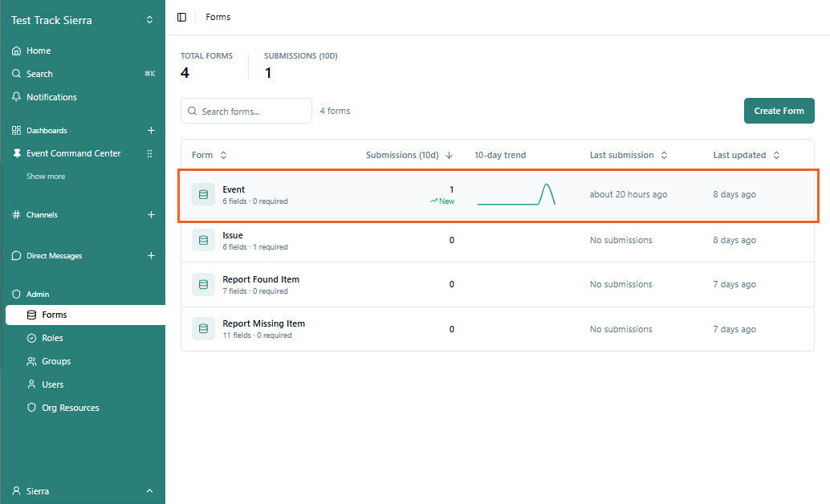Expand the Sierra user menu chevron
Screen dimensions: 830x504
pos(149,491)
